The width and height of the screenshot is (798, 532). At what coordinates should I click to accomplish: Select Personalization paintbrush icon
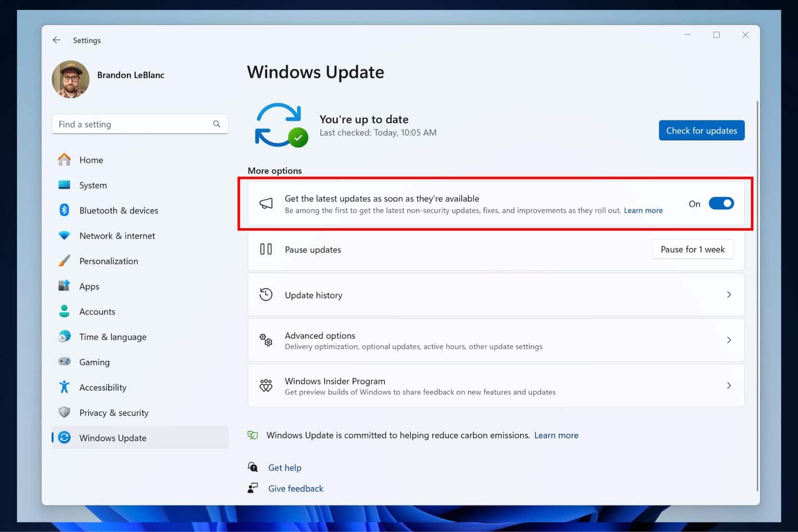(x=64, y=261)
